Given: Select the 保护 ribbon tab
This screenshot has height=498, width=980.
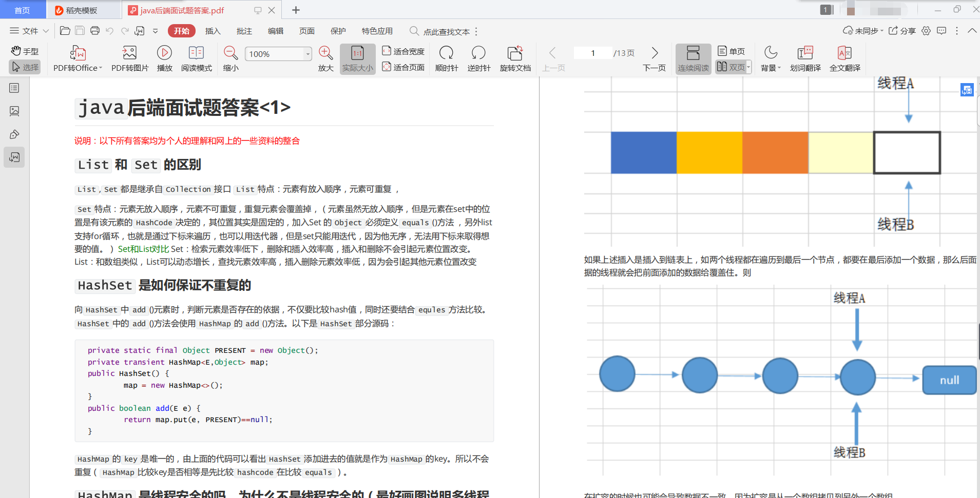Looking at the screenshot, I should click(338, 31).
